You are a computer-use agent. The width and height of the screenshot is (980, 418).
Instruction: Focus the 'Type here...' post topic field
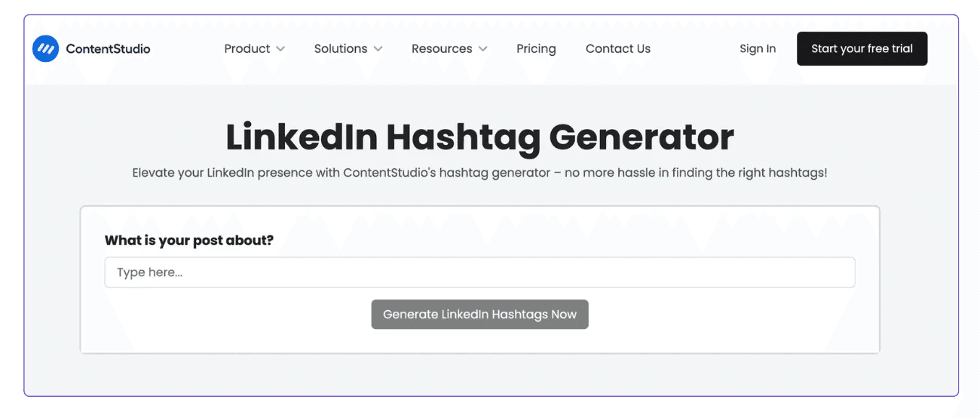tap(479, 272)
